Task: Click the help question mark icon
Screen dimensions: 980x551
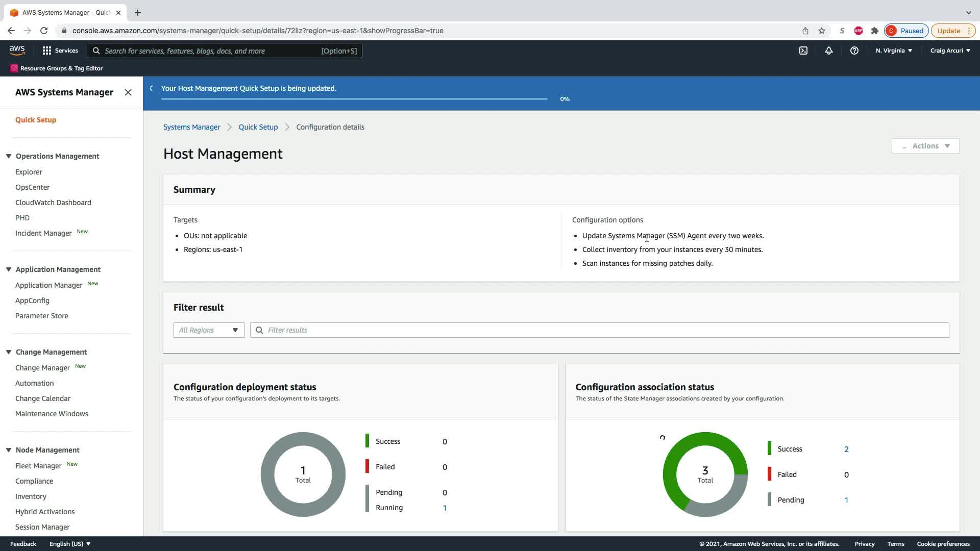Action: (x=854, y=51)
